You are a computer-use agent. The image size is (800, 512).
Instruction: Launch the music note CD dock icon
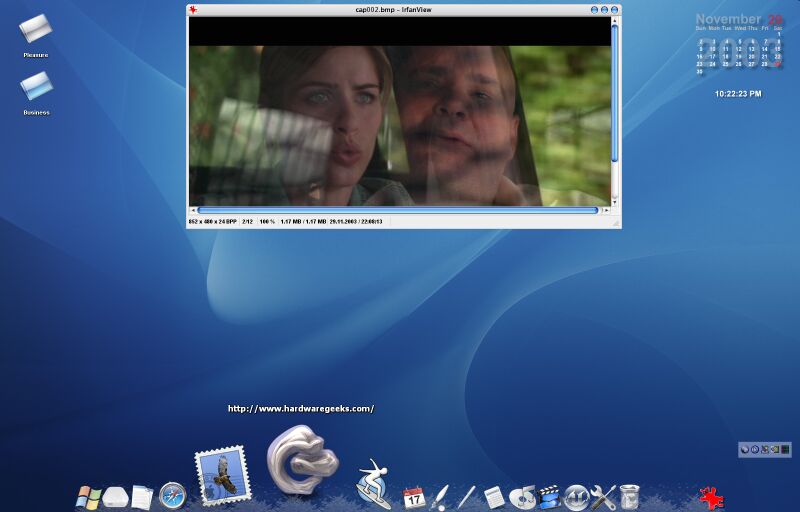[522, 498]
